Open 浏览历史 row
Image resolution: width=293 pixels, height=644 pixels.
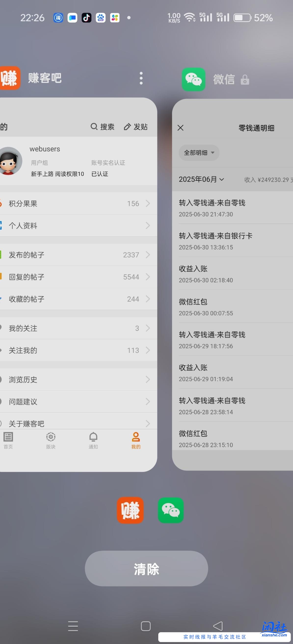coord(79,379)
